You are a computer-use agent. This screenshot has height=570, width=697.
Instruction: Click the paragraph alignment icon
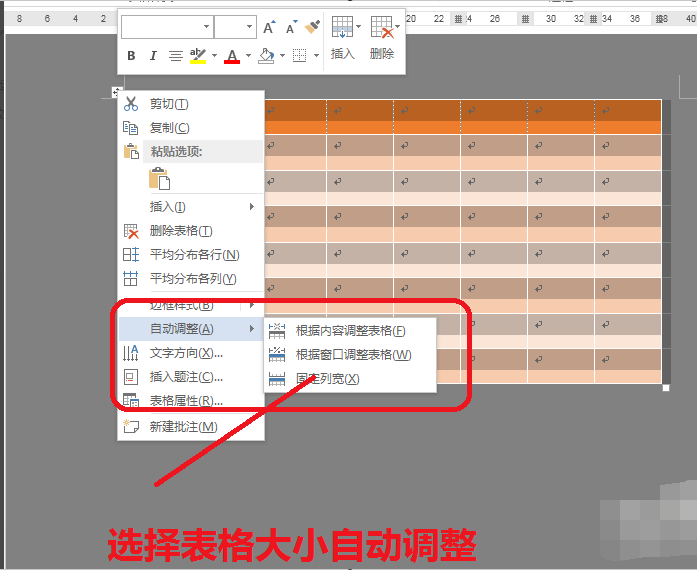(176, 56)
